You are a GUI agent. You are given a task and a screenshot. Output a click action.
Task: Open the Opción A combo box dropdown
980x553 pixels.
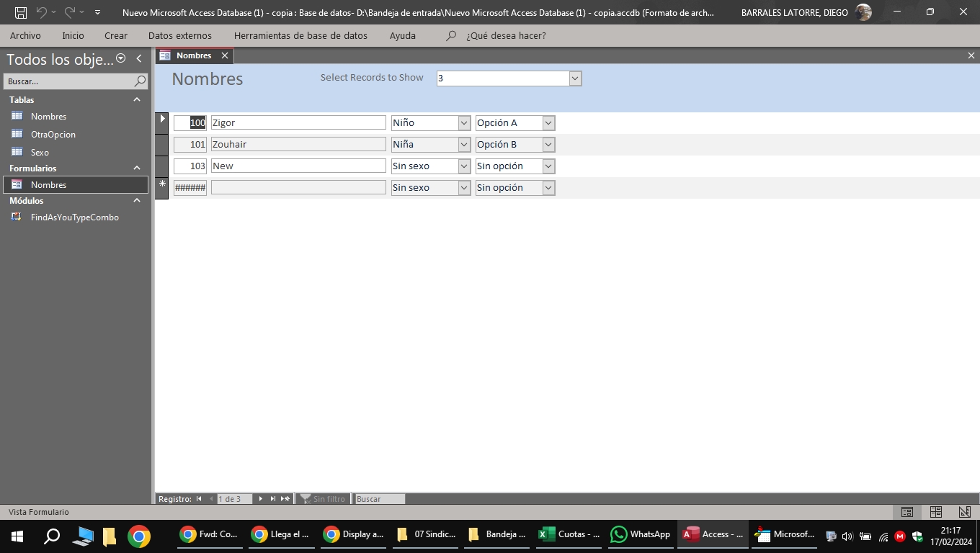point(548,123)
